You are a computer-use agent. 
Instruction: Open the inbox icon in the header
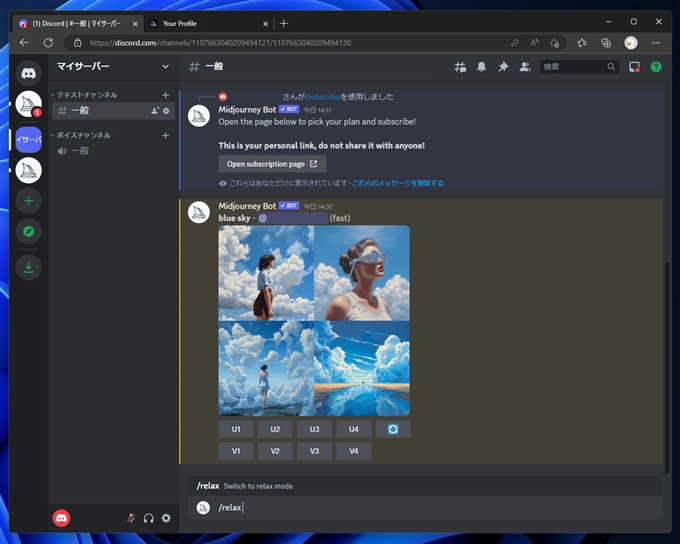[x=634, y=67]
